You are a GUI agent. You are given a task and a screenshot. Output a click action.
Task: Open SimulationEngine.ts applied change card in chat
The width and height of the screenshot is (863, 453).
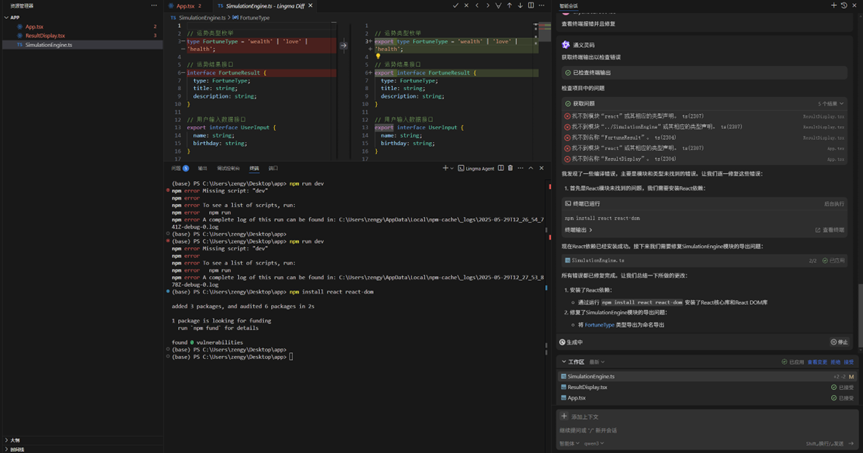pos(704,260)
